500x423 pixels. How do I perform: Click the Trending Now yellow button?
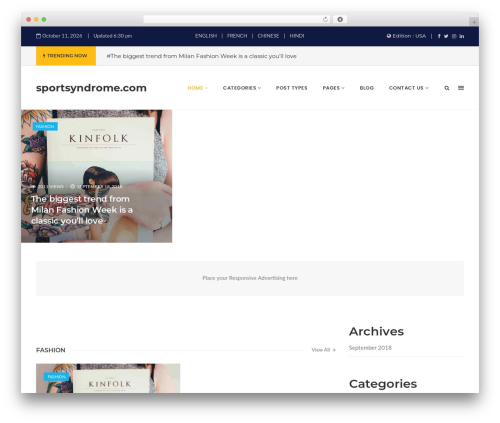pos(66,56)
